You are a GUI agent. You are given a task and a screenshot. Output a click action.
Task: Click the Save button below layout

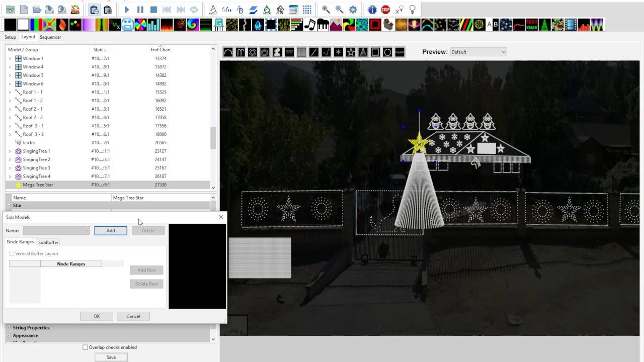coord(111,357)
